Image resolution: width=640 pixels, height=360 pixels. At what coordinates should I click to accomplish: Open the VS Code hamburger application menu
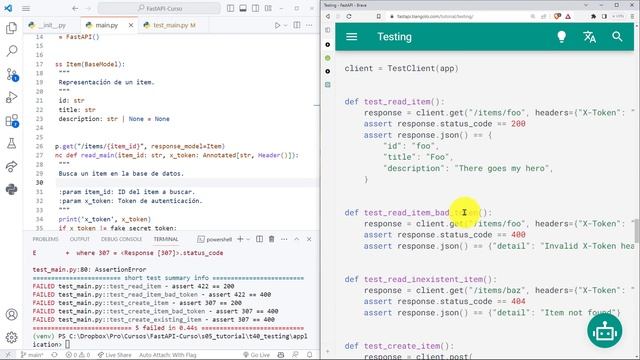tap(26, 8)
